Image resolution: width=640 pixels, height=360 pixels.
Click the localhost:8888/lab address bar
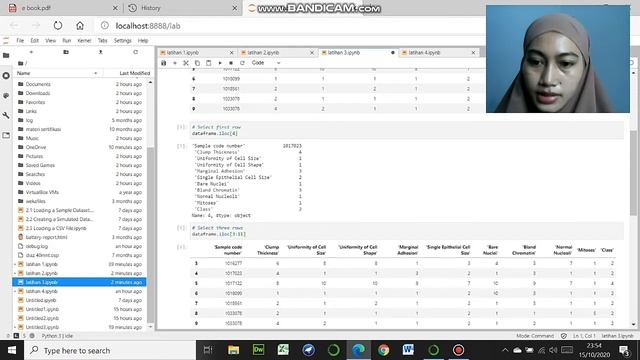[x=148, y=26]
